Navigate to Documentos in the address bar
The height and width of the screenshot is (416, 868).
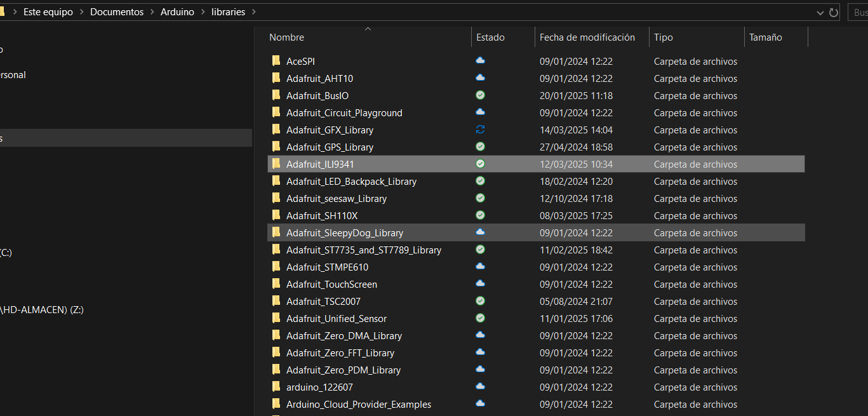pos(117,12)
